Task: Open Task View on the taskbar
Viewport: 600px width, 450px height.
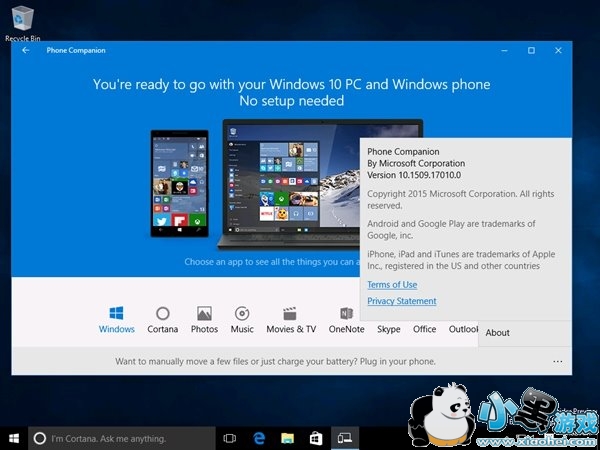Action: [230, 439]
